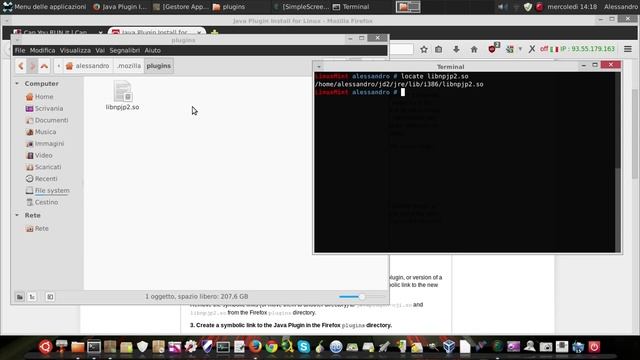Open Immagini in the sidebar

pyautogui.click(x=45, y=144)
